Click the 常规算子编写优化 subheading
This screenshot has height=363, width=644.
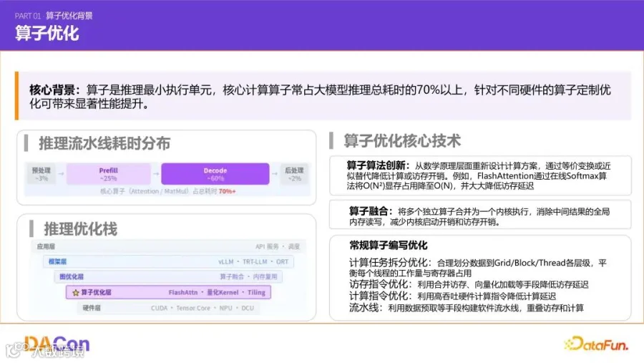point(388,246)
